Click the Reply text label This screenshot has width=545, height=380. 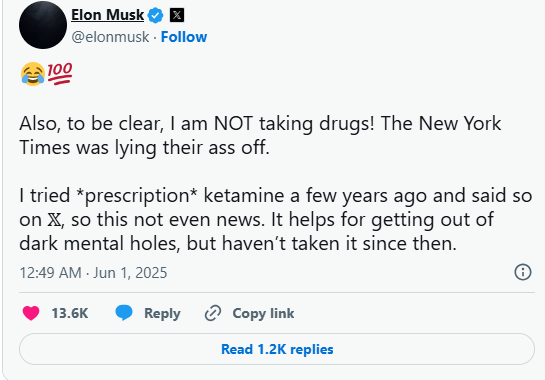point(162,313)
